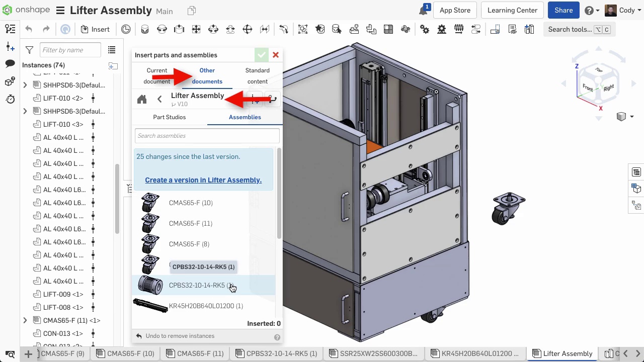This screenshot has height=362, width=644.
Task: Redo the action in the toolbar
Action: coord(46,29)
